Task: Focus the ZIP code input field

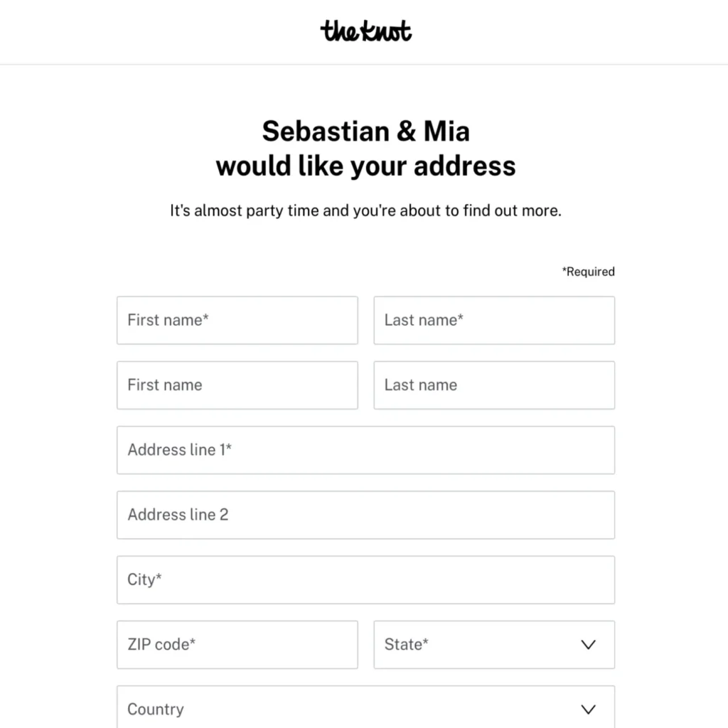Action: click(x=237, y=644)
